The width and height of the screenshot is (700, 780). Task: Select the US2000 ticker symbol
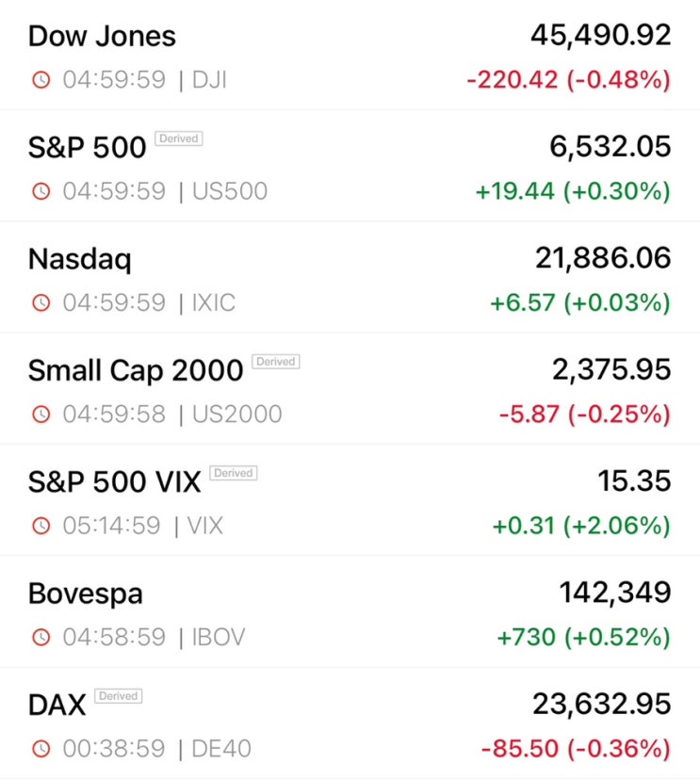point(237,414)
